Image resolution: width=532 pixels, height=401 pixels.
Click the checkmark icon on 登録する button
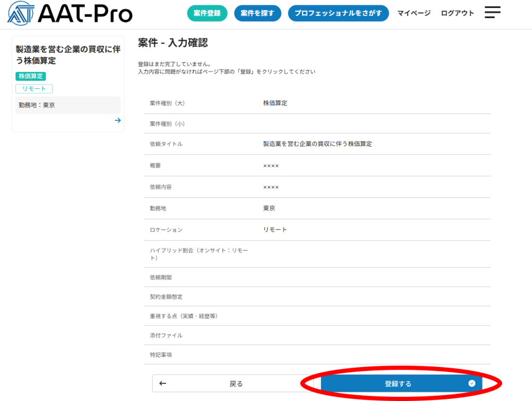471,383
